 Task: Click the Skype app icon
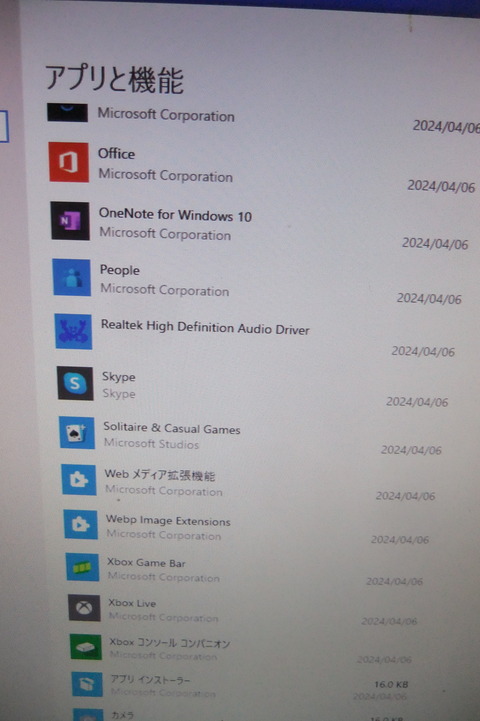(75, 383)
